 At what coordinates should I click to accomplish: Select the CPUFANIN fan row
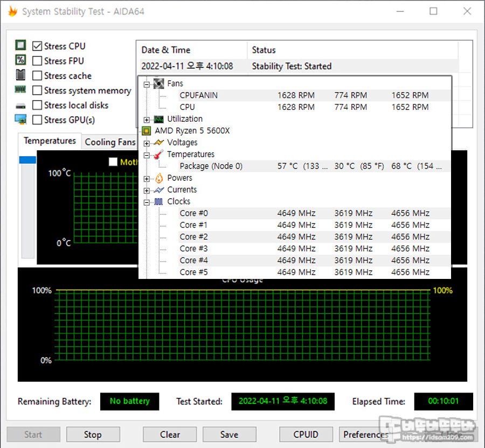point(314,95)
